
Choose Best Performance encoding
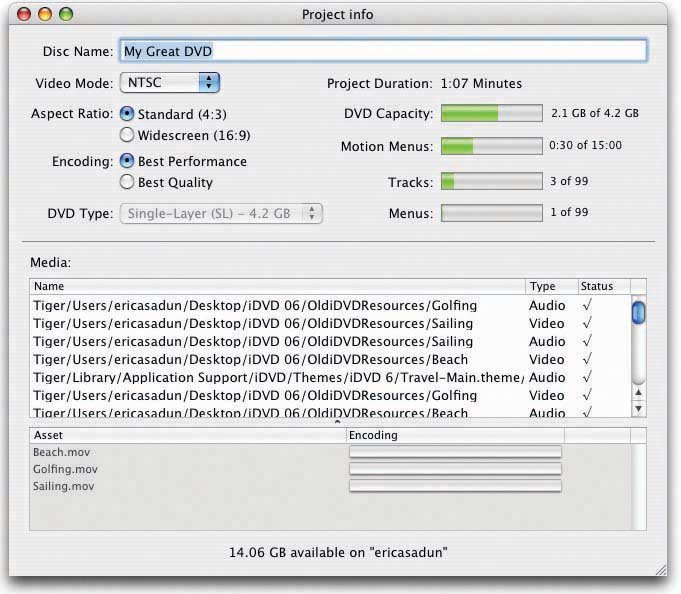127,161
